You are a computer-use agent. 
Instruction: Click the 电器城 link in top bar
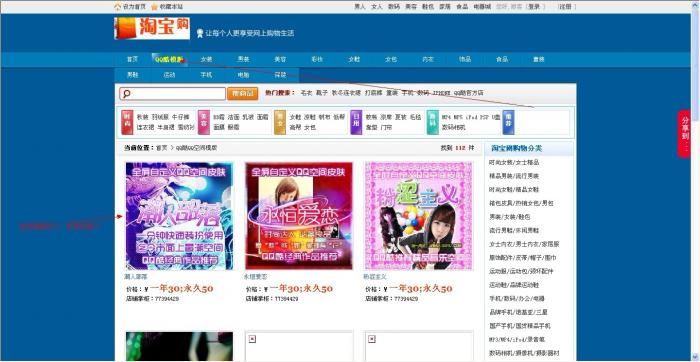[x=482, y=7]
